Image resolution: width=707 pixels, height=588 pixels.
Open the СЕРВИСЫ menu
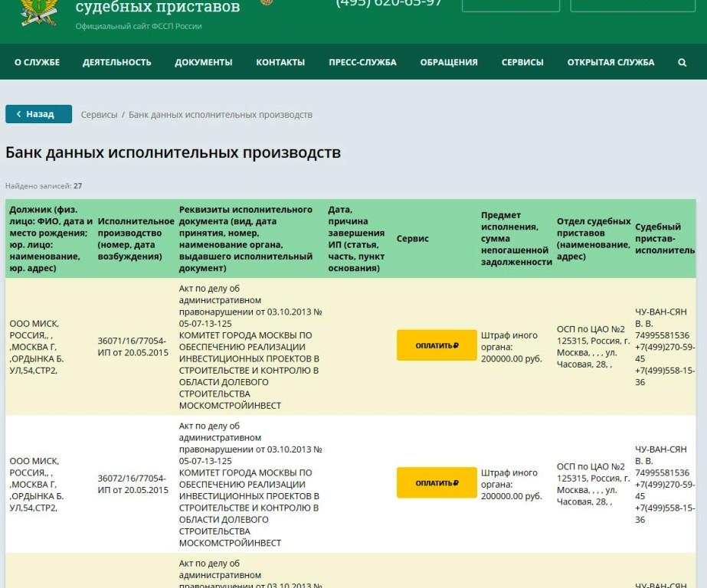[522, 63]
